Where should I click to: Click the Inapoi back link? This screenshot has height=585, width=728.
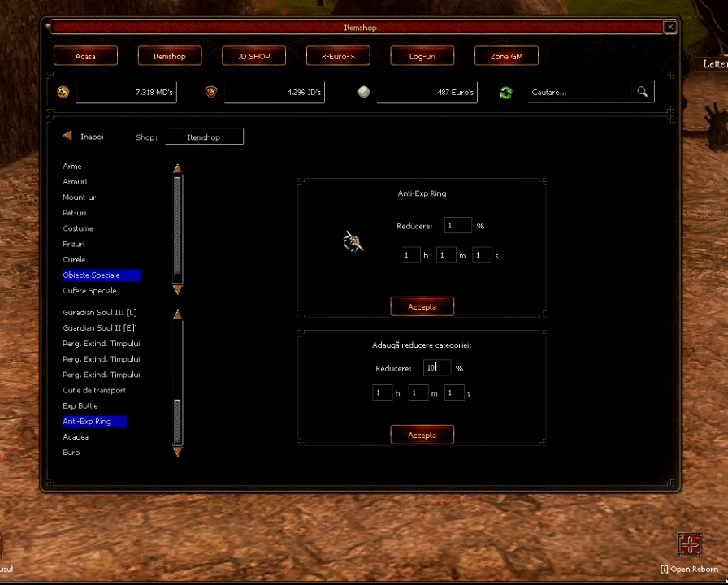tap(92, 136)
